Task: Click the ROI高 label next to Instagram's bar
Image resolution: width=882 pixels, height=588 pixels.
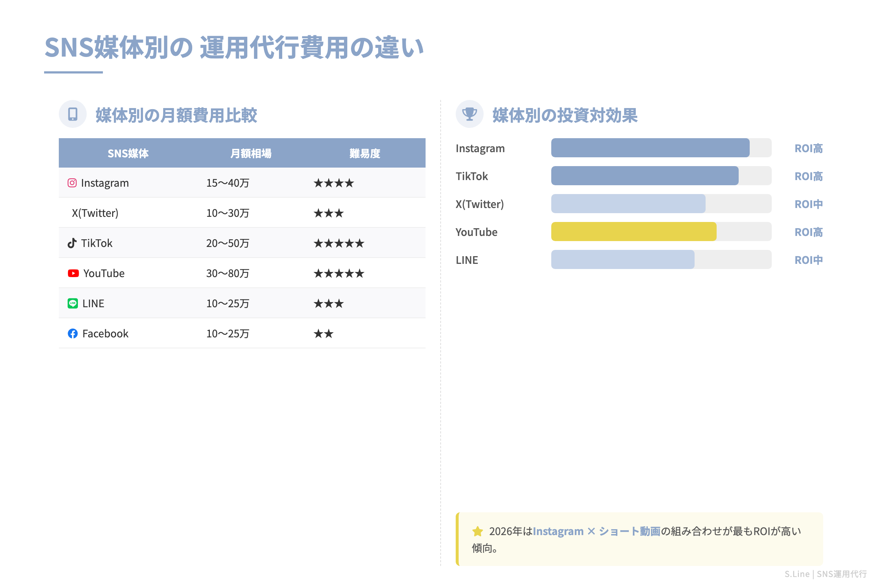Action: coord(808,148)
